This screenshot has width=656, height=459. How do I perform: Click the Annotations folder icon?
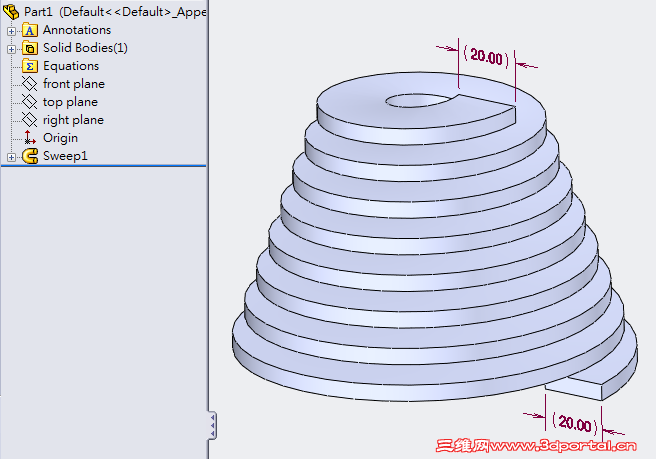(x=30, y=30)
